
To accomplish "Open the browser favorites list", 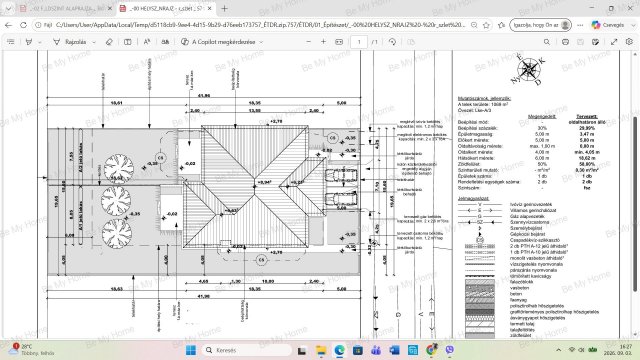I will coord(502,25).
